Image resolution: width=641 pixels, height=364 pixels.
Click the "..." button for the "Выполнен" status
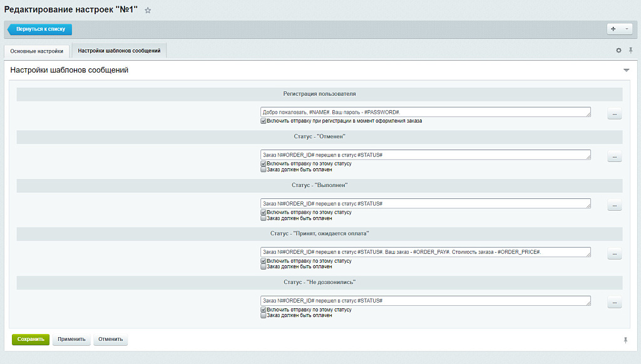coord(615,205)
